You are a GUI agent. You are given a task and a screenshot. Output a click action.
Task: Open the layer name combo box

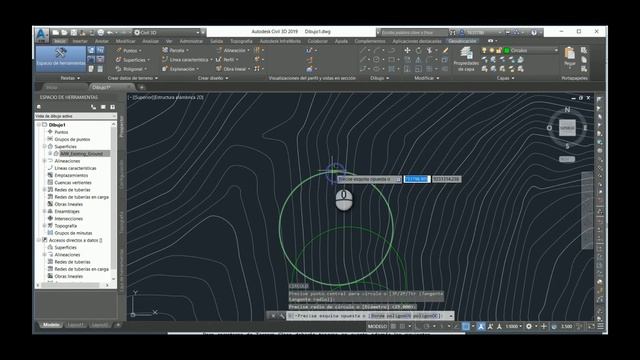pyautogui.click(x=533, y=51)
